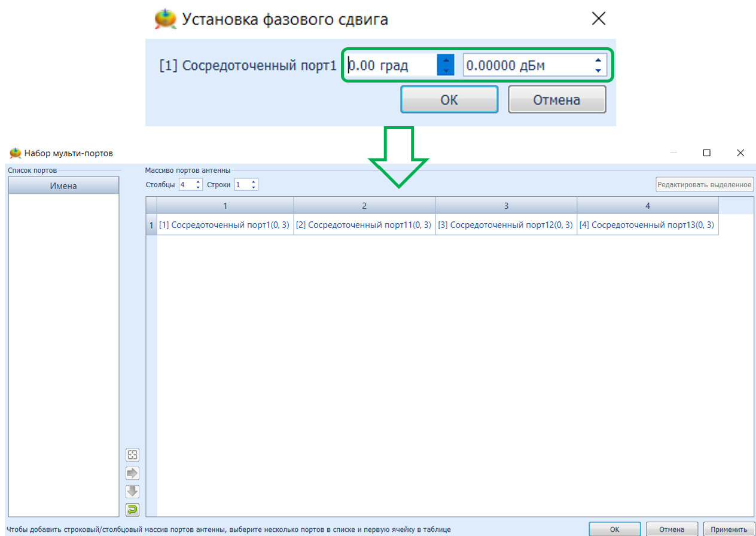Decrease the power value in dBm
The width and height of the screenshot is (756, 536).
tap(598, 71)
